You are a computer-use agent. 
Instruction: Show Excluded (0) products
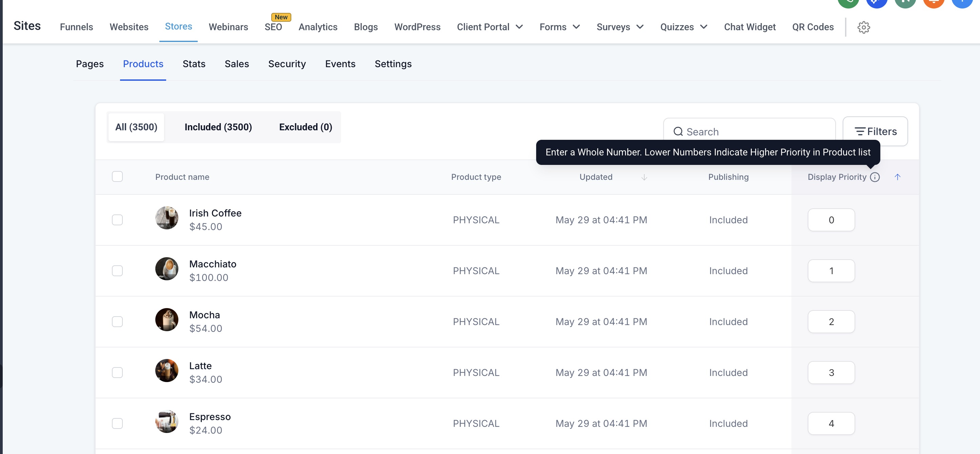pyautogui.click(x=306, y=127)
